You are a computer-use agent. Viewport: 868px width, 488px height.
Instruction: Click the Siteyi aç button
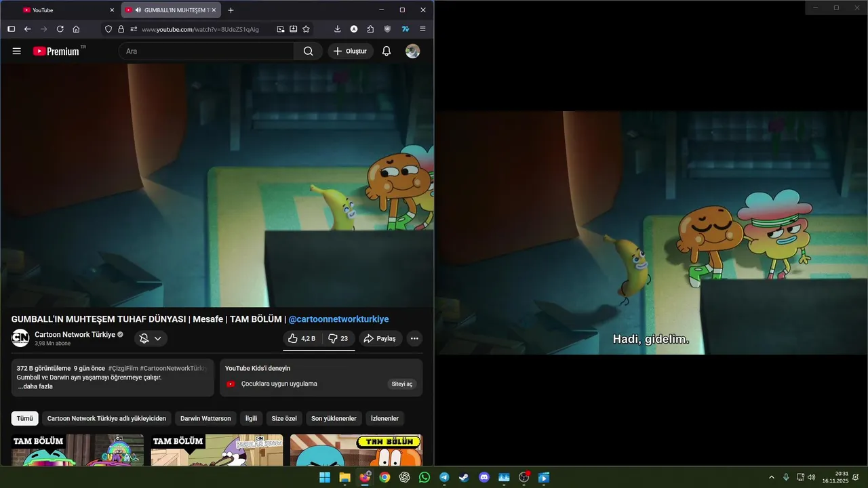point(401,384)
